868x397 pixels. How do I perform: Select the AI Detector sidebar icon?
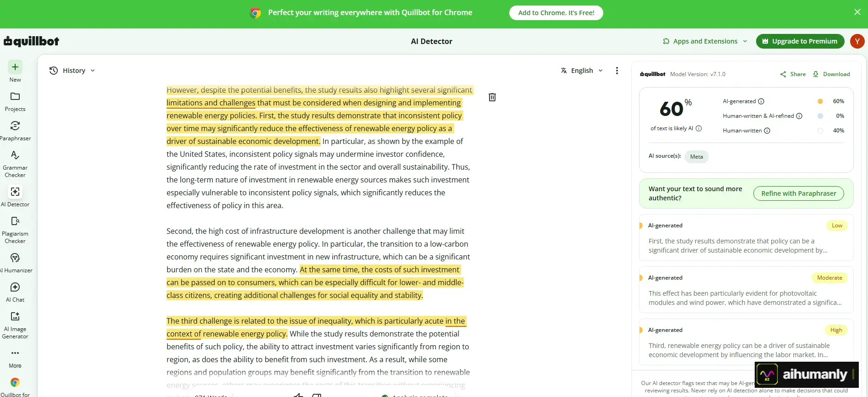click(15, 192)
